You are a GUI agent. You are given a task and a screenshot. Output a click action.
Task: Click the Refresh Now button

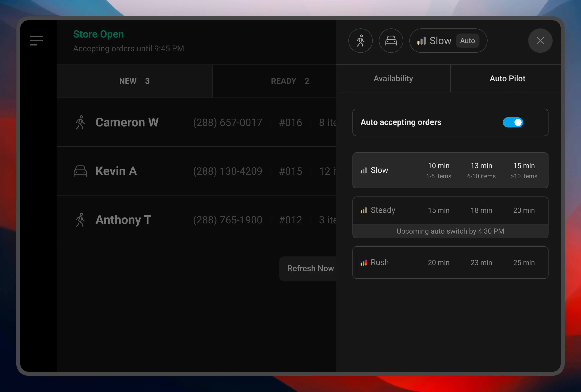point(311,268)
